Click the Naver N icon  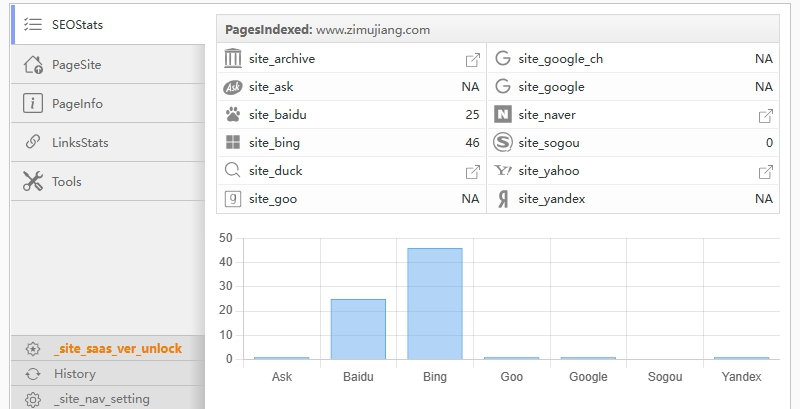(x=503, y=115)
